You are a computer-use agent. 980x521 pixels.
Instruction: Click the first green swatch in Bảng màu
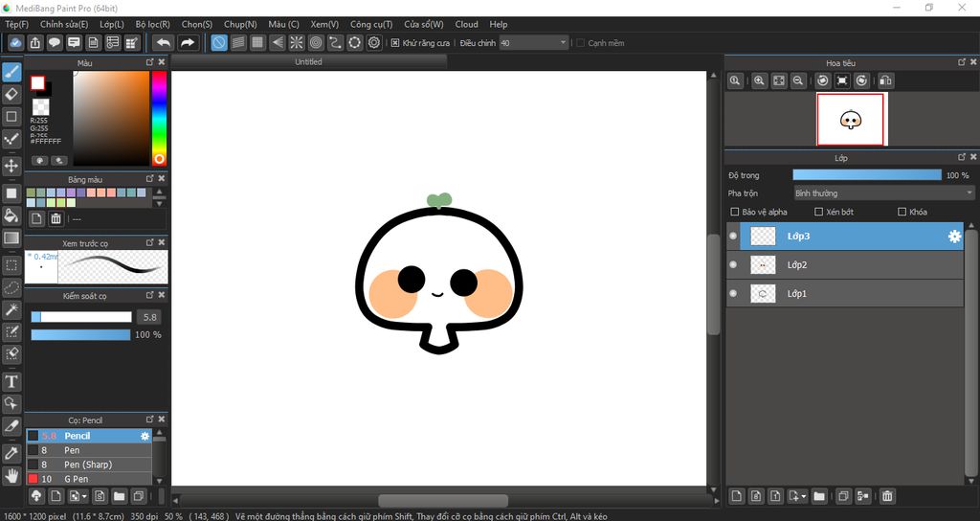[32, 193]
